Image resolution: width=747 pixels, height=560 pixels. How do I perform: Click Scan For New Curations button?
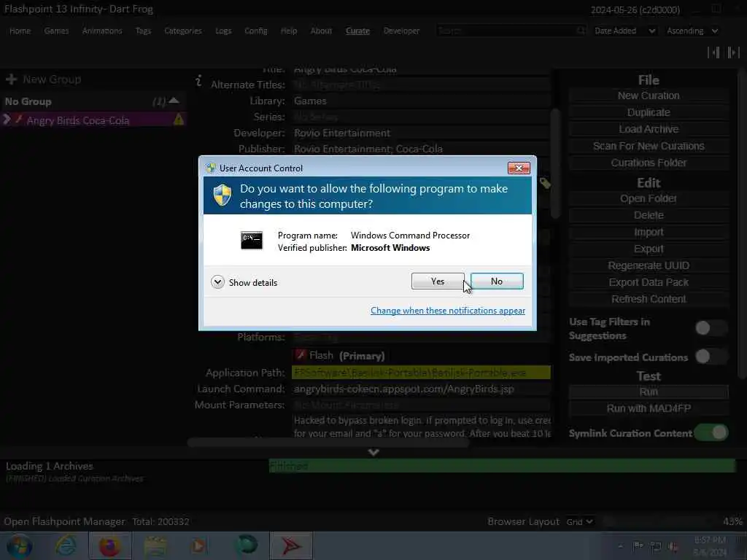point(649,146)
